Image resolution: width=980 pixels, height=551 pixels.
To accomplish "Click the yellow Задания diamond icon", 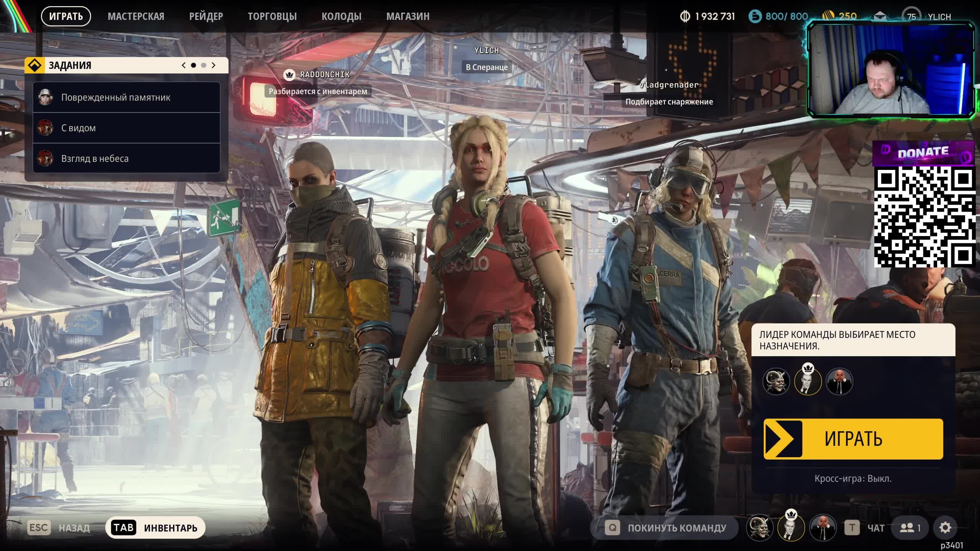I will [35, 65].
